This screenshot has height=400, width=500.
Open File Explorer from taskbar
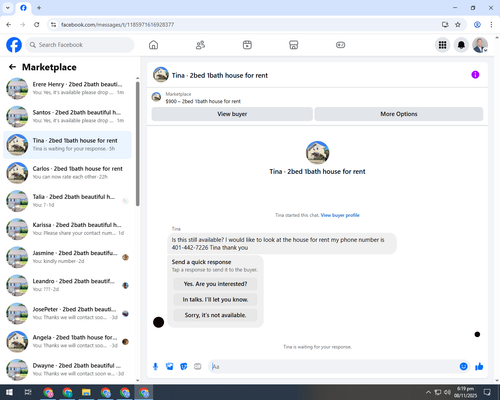pos(86,392)
